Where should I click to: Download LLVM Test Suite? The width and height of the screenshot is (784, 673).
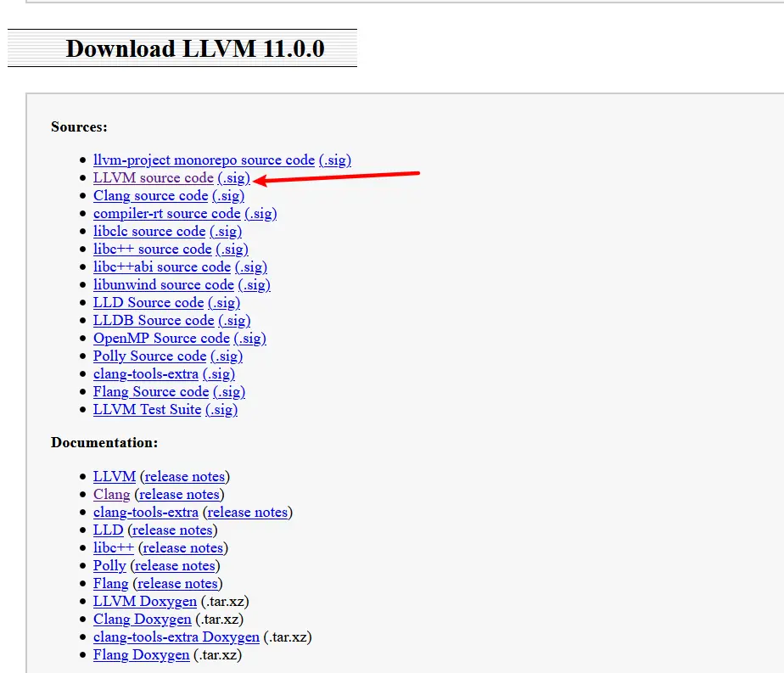(x=148, y=410)
